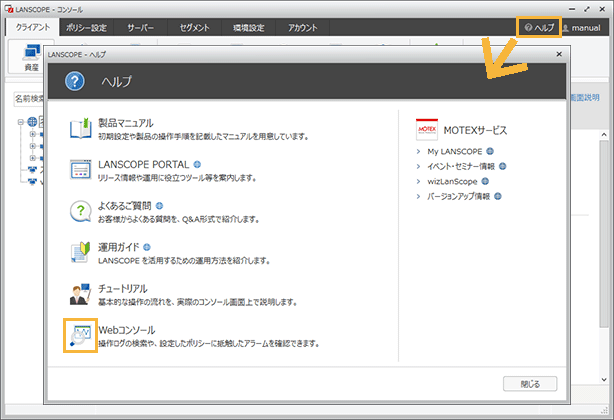This screenshot has width=614, height=420.
Task: Switch to the アカウント tab
Action: coord(303,27)
